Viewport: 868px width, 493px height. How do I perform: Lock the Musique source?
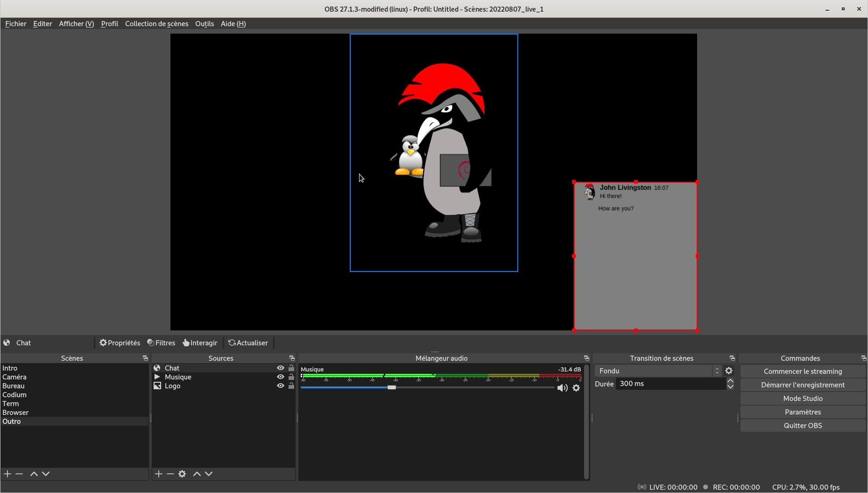tap(291, 377)
